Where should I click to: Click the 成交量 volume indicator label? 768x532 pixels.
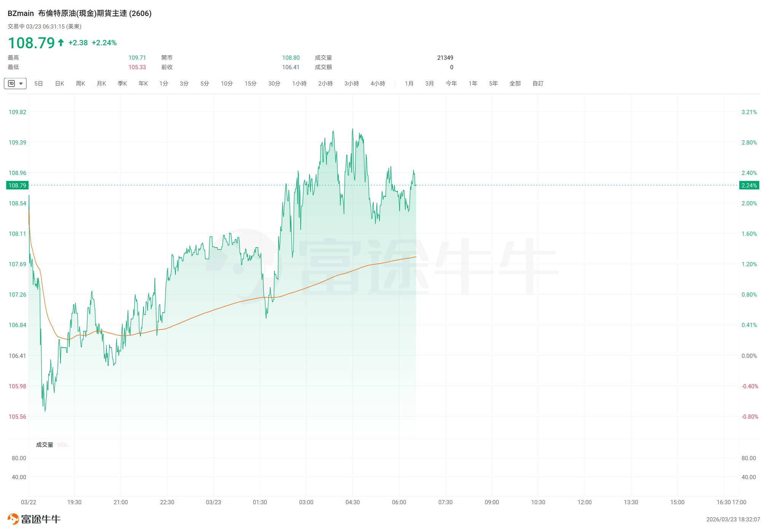(x=45, y=445)
